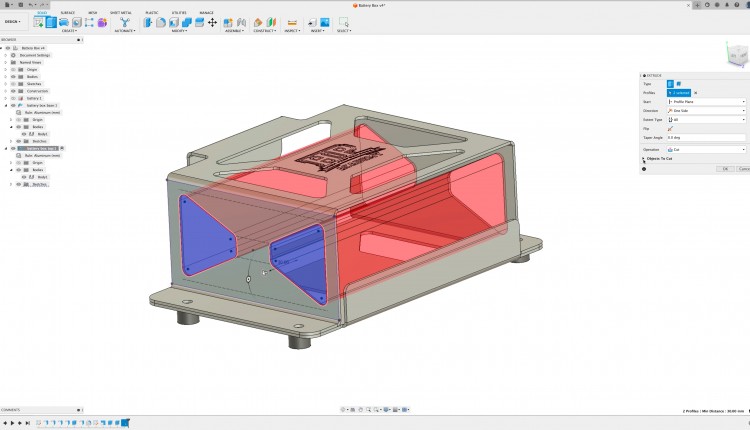Toggle visibility eye for battery box top

pos(13,148)
